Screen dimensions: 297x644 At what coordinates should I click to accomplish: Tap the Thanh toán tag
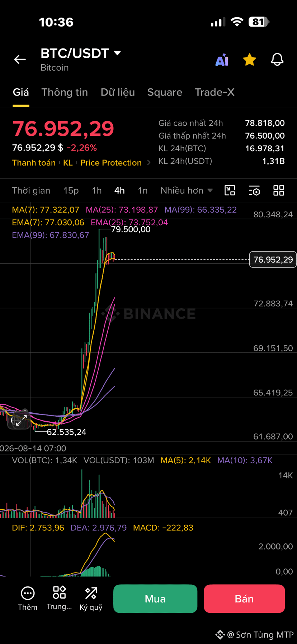pos(34,163)
